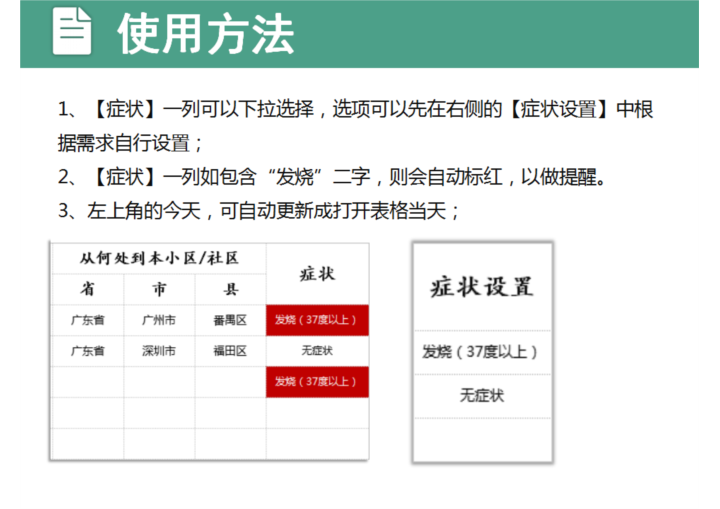Image resolution: width=720 pixels, height=509 pixels.
Task: Open the red 发烧 cell in the third table row
Action: 317,381
